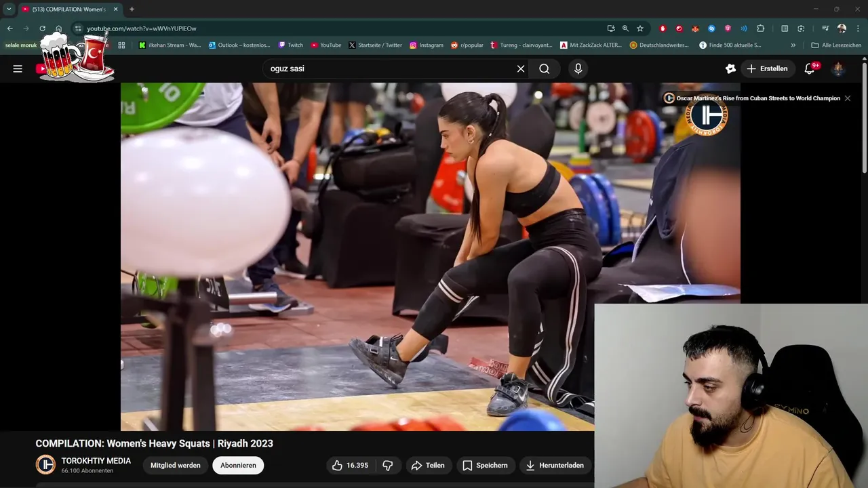Open the TOROKHTIY MEDIA channel avatar
The width and height of the screenshot is (868, 488).
(x=45, y=464)
